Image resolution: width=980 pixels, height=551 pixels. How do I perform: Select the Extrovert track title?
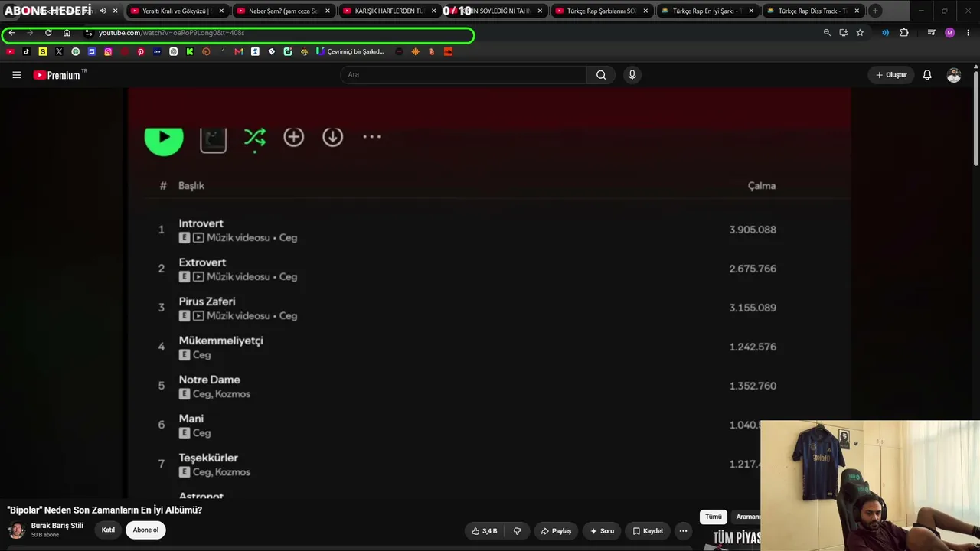[202, 262]
